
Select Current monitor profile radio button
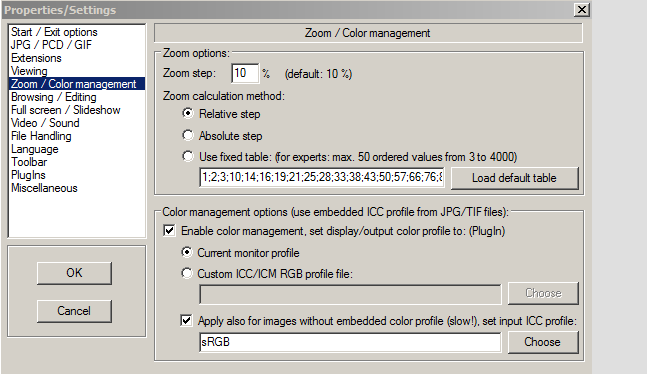[x=187, y=252]
